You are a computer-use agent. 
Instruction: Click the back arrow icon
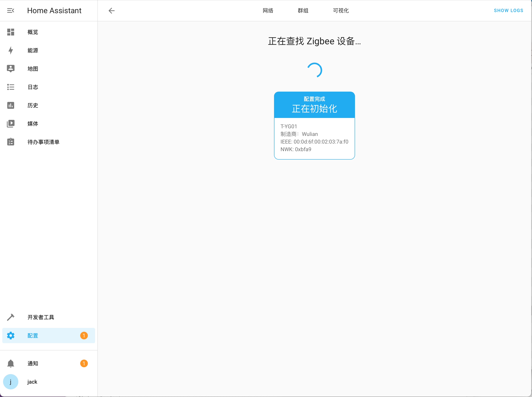coord(112,10)
